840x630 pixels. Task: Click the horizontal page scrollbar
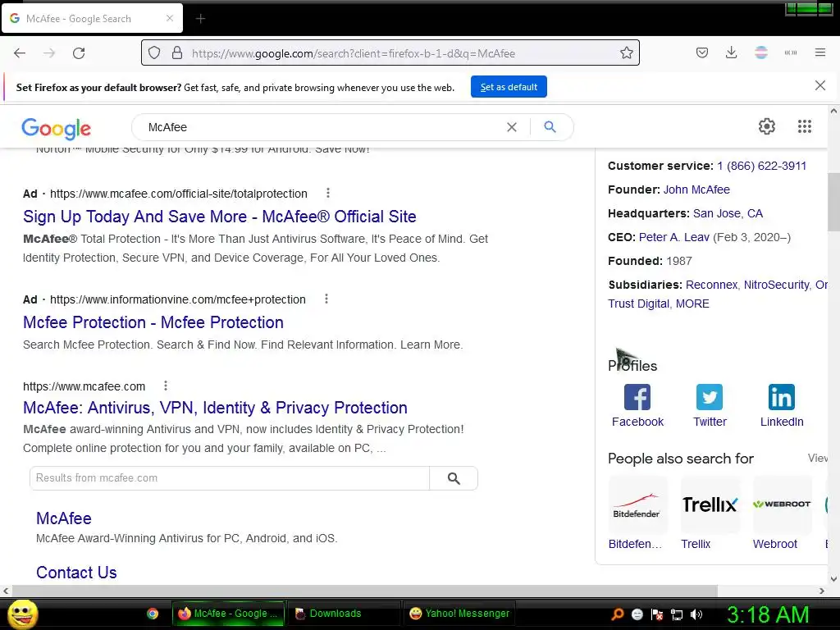(364, 591)
